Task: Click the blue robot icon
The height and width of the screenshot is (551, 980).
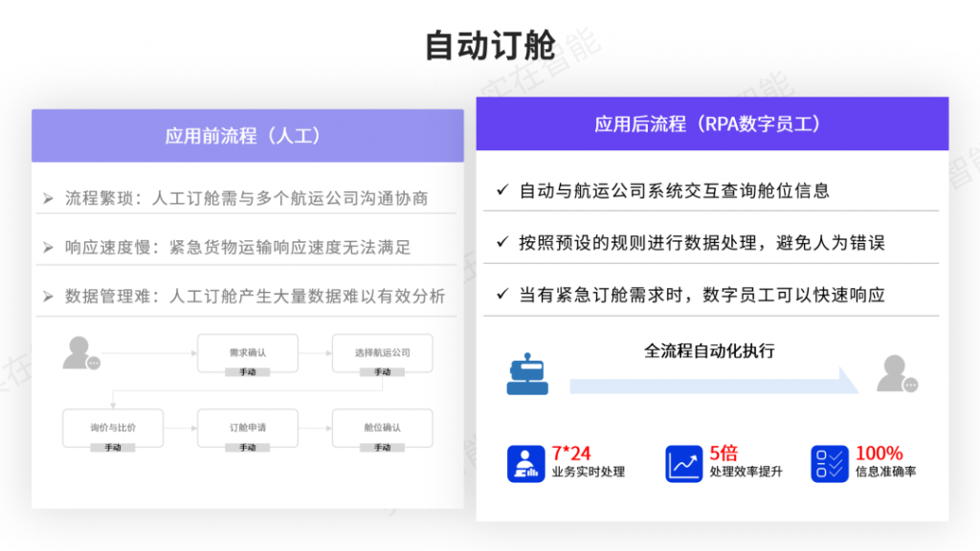Action: click(525, 375)
